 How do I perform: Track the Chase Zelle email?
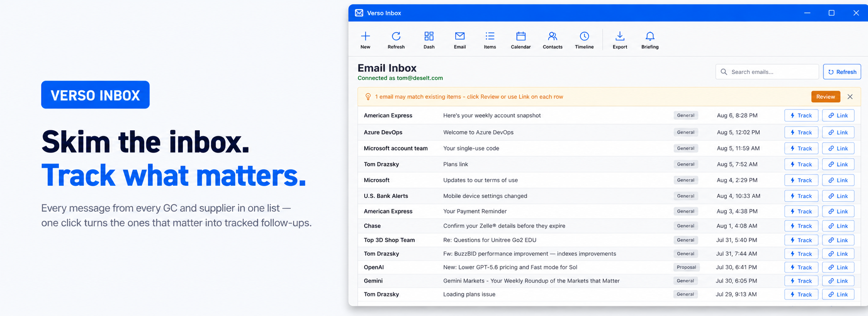pyautogui.click(x=801, y=226)
